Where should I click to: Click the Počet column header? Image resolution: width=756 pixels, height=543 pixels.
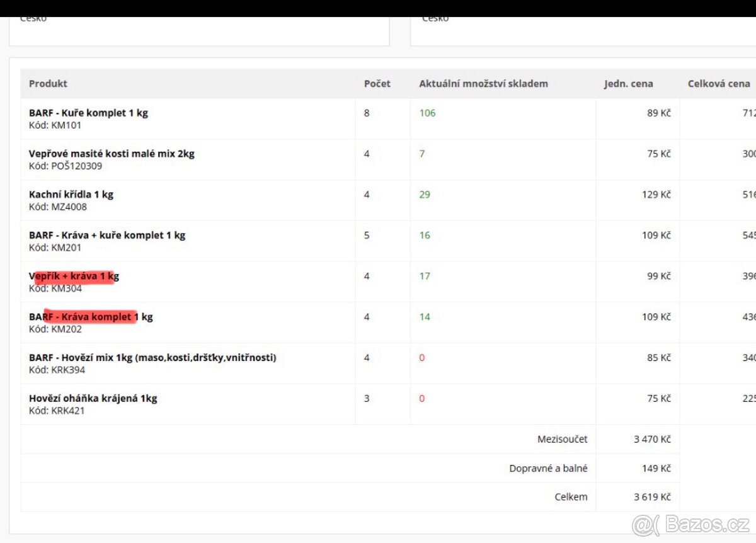[x=377, y=84]
